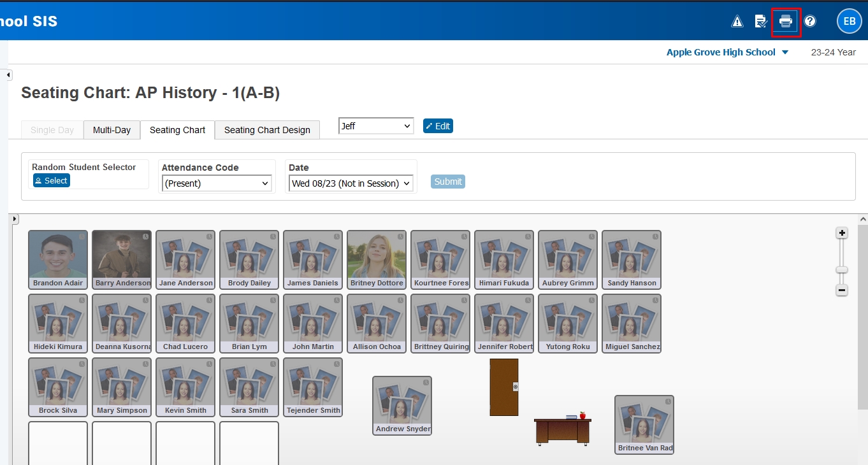Click the teacher desk icon
The height and width of the screenshot is (465, 868).
tap(563, 430)
